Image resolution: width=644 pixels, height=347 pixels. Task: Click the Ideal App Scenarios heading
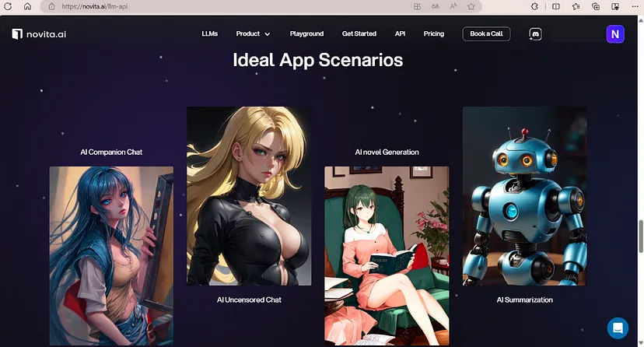point(318,60)
